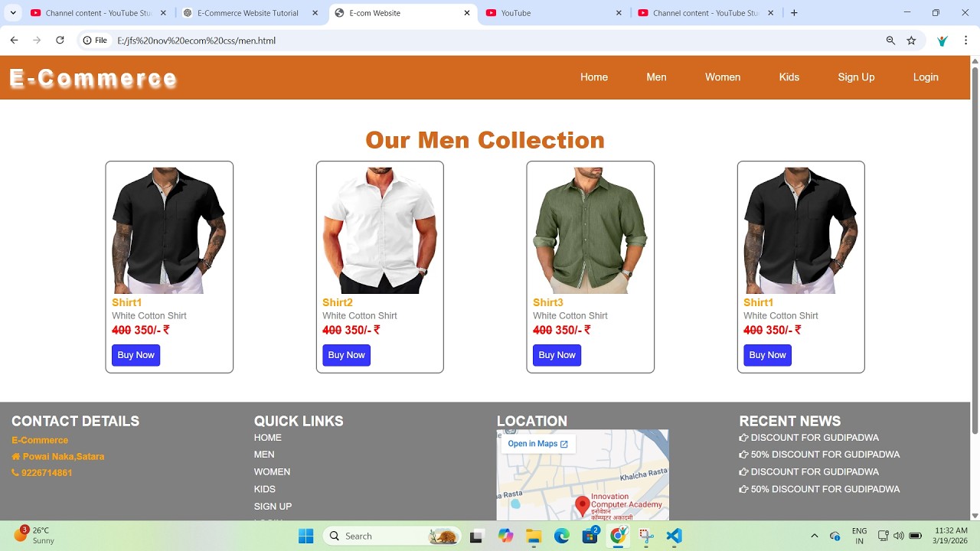
Task: Click Buy Now under the green Shirt3
Action: click(557, 355)
